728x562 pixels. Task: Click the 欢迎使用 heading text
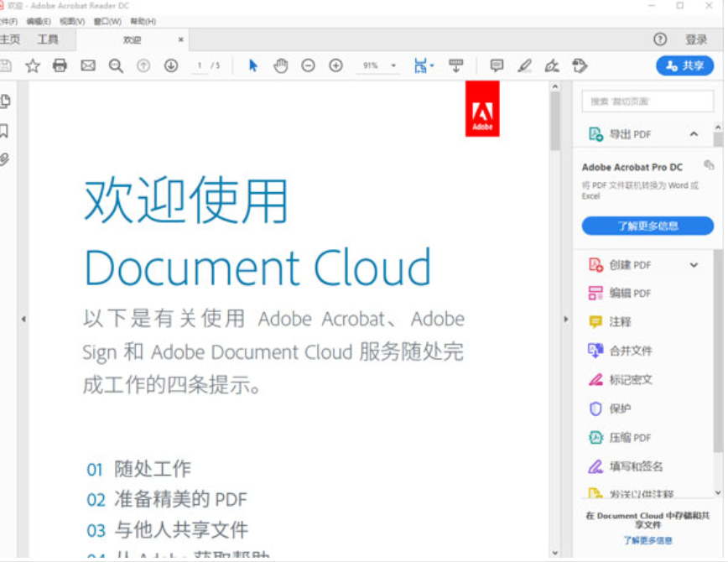tap(186, 200)
